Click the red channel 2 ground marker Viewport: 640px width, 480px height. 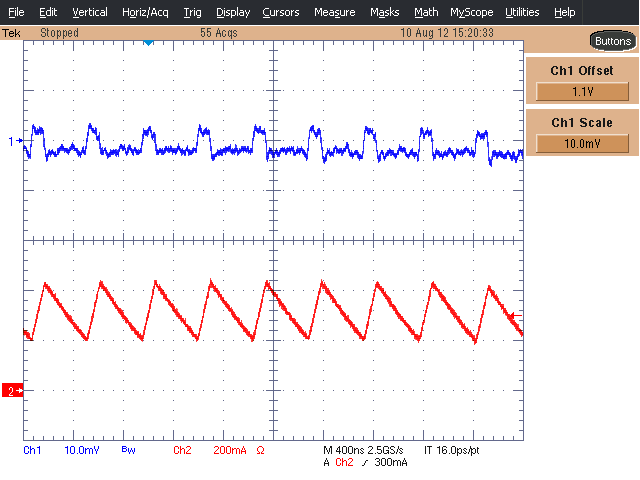pos(13,391)
